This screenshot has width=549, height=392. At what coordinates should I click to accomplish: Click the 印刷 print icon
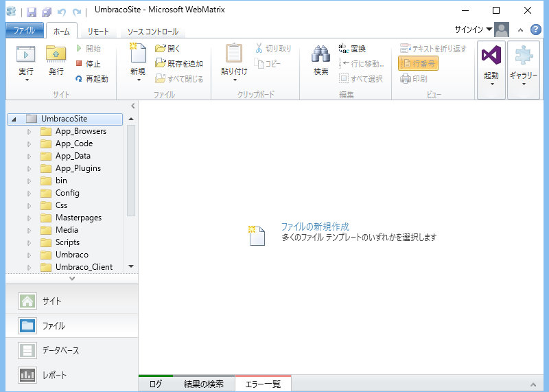405,79
